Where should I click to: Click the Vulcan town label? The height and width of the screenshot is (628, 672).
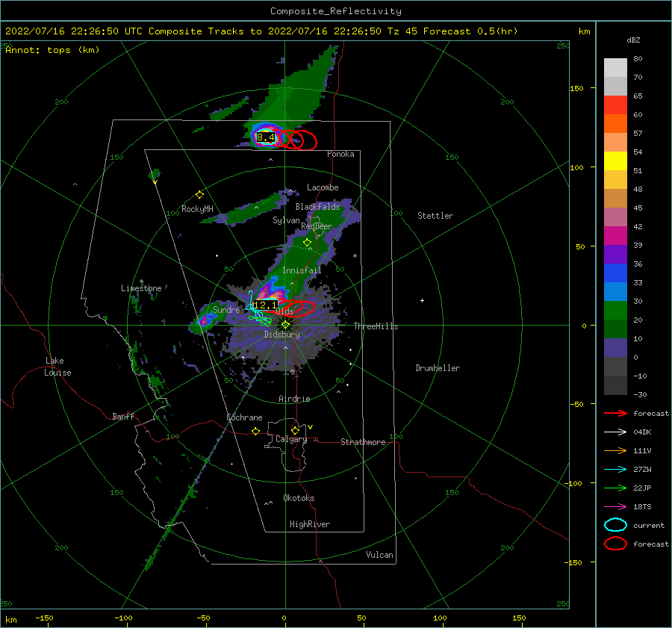pos(379,555)
